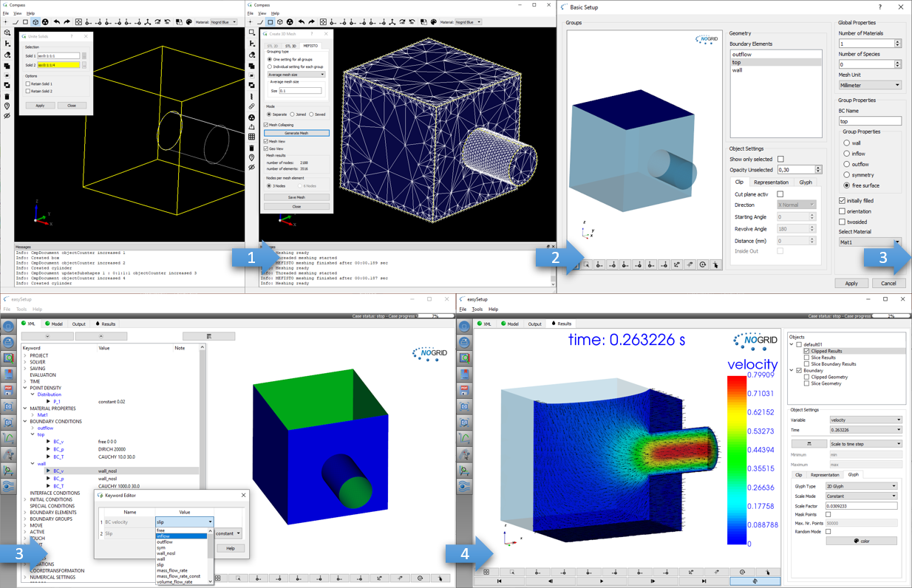Jump to the first time step

(x=499, y=581)
